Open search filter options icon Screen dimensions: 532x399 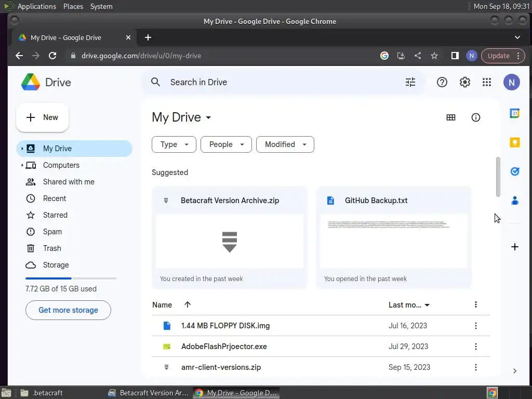[x=410, y=82]
